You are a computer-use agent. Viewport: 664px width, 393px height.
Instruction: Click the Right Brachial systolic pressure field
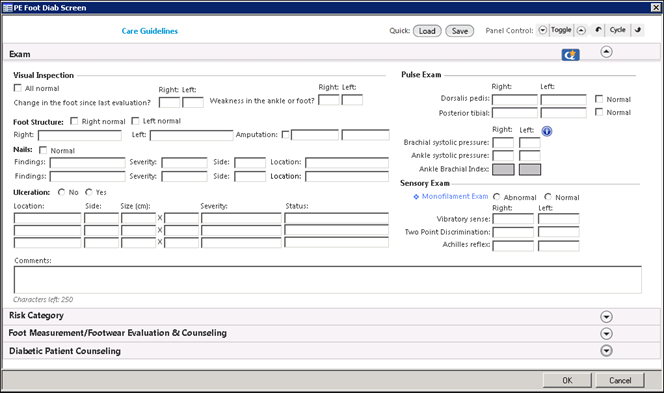tap(503, 143)
